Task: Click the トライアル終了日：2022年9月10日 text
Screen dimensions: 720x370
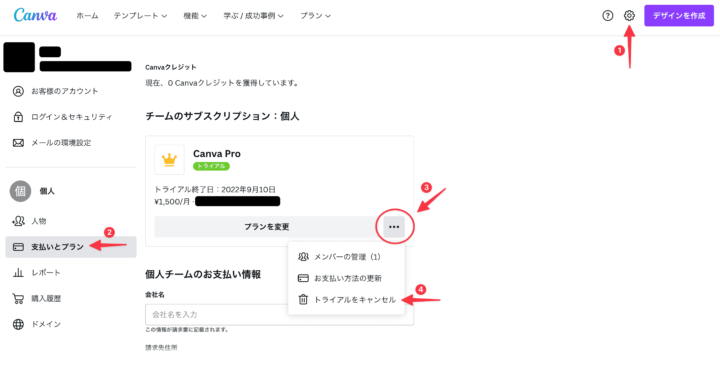Action: (215, 189)
